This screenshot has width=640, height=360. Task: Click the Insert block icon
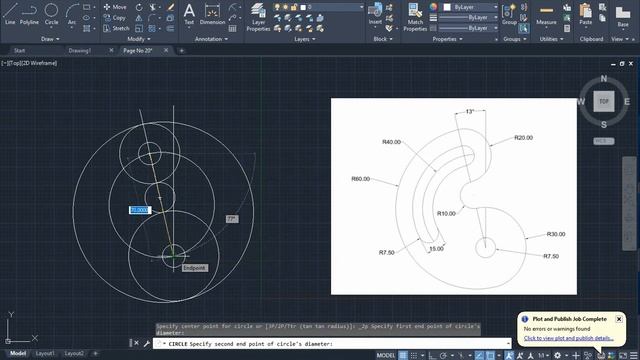(x=375, y=13)
